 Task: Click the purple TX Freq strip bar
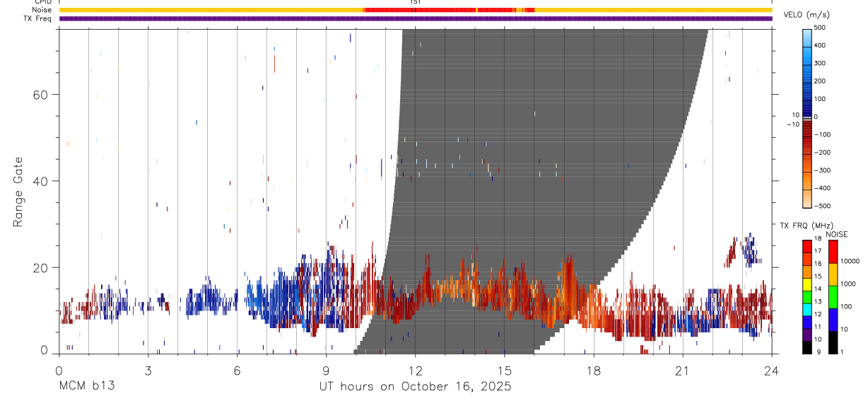click(416, 18)
